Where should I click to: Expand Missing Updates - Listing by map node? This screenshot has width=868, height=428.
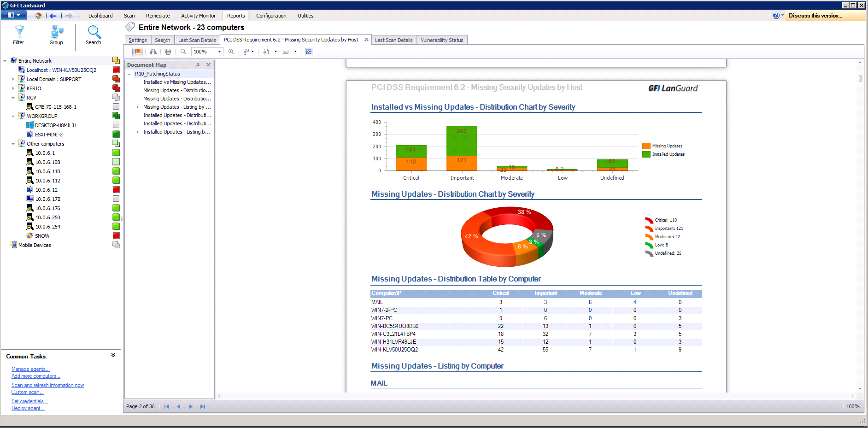coord(137,107)
